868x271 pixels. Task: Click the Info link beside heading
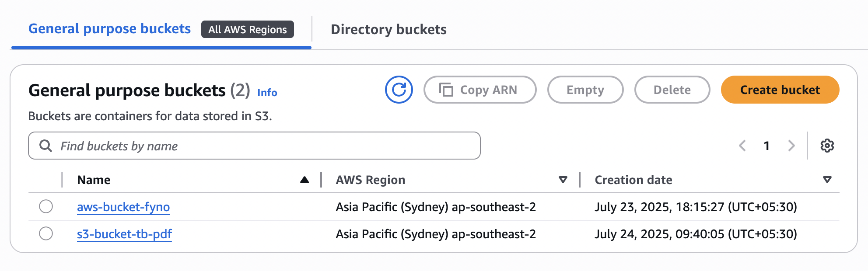pyautogui.click(x=267, y=93)
